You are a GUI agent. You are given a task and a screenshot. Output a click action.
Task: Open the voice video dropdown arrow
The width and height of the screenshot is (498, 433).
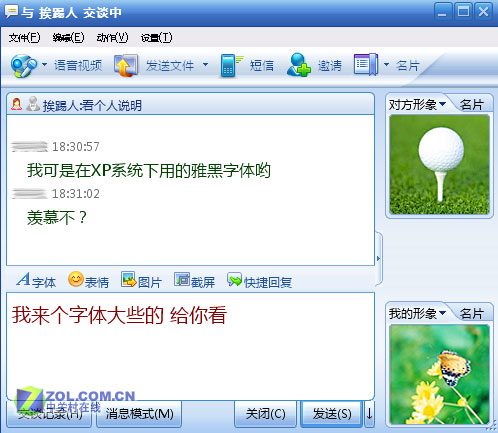pyautogui.click(x=44, y=65)
